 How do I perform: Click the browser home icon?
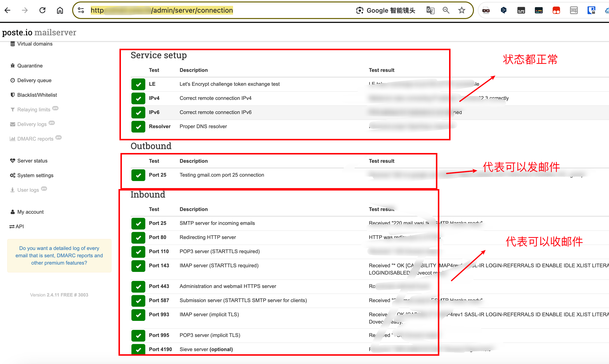click(60, 10)
